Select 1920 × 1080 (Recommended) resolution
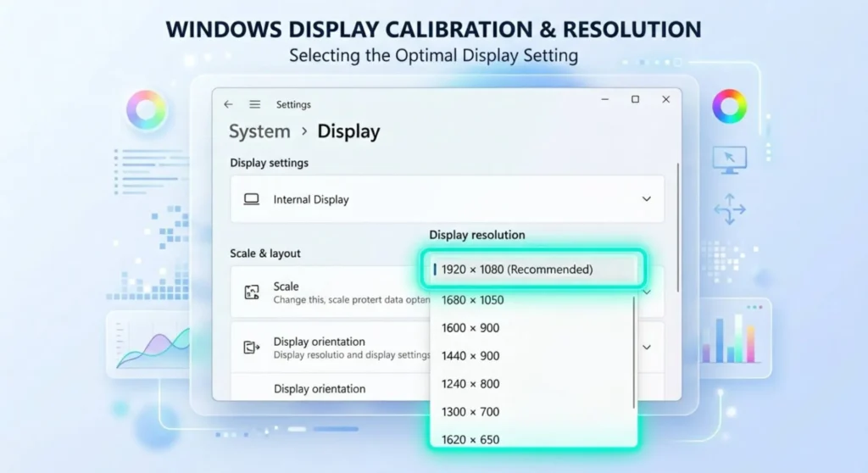Viewport: 868px width, 473px height. coord(532,270)
